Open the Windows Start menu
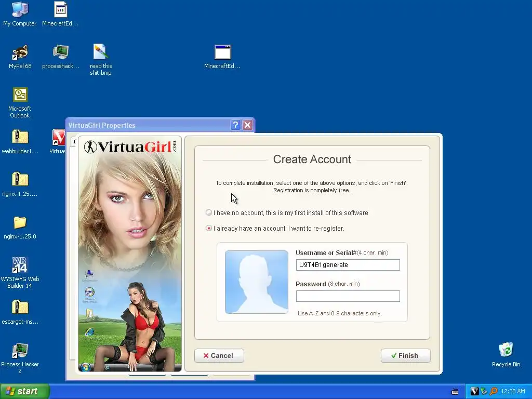Viewport: 532px width, 399px height. coord(25,391)
